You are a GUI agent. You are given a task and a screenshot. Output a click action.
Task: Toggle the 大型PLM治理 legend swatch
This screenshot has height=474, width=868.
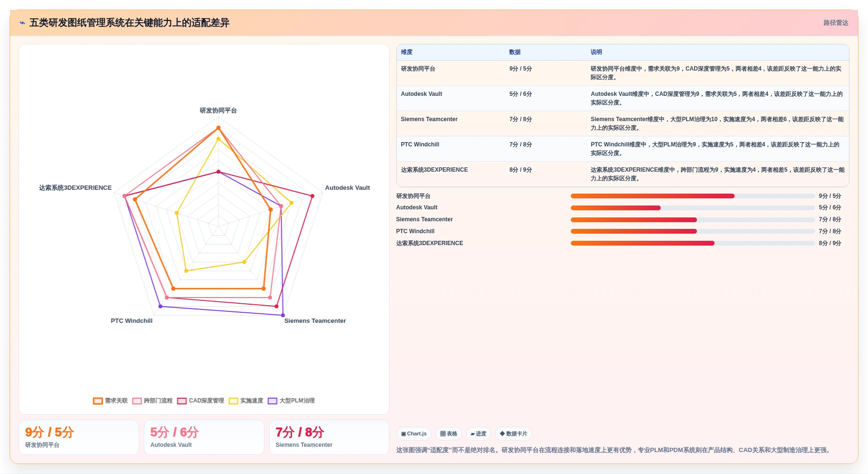pyautogui.click(x=273, y=401)
